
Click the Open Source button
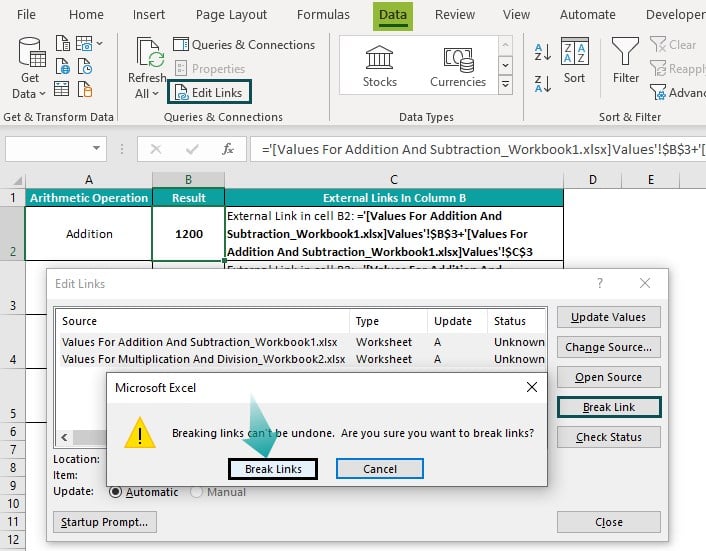pyautogui.click(x=608, y=377)
